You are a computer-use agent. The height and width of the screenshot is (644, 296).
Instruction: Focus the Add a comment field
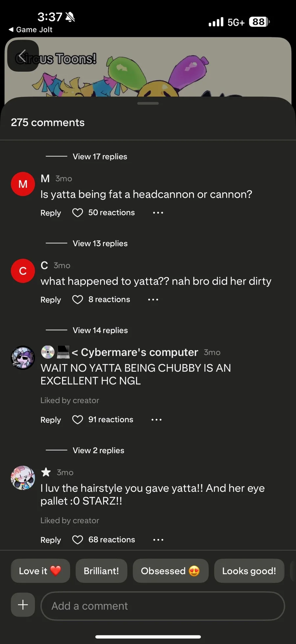[162, 606]
